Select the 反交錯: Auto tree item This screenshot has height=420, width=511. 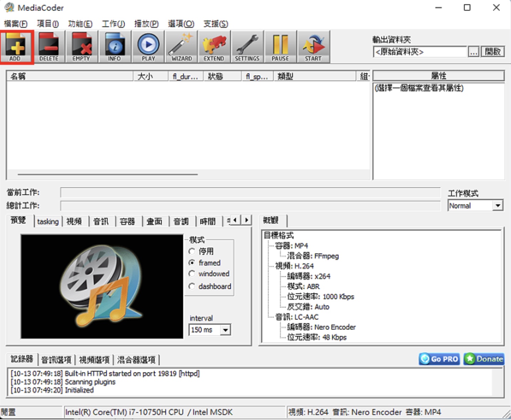point(308,307)
